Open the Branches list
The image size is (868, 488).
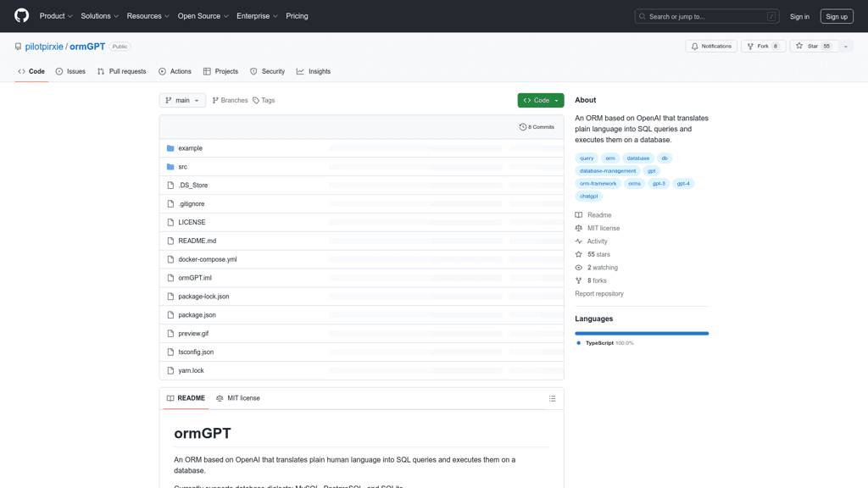(x=230, y=100)
